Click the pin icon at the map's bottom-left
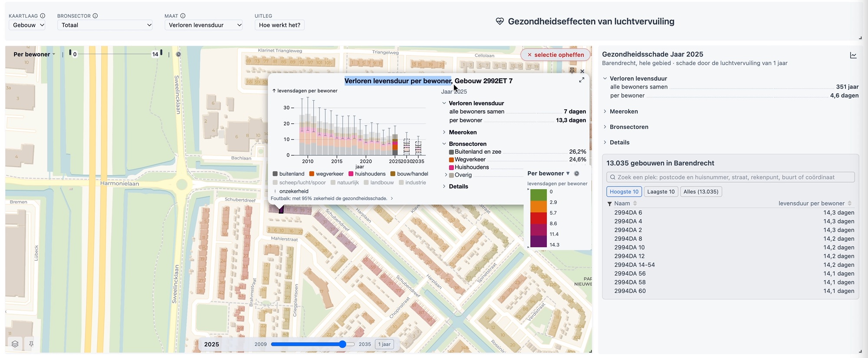The image size is (868, 358). pos(31,344)
